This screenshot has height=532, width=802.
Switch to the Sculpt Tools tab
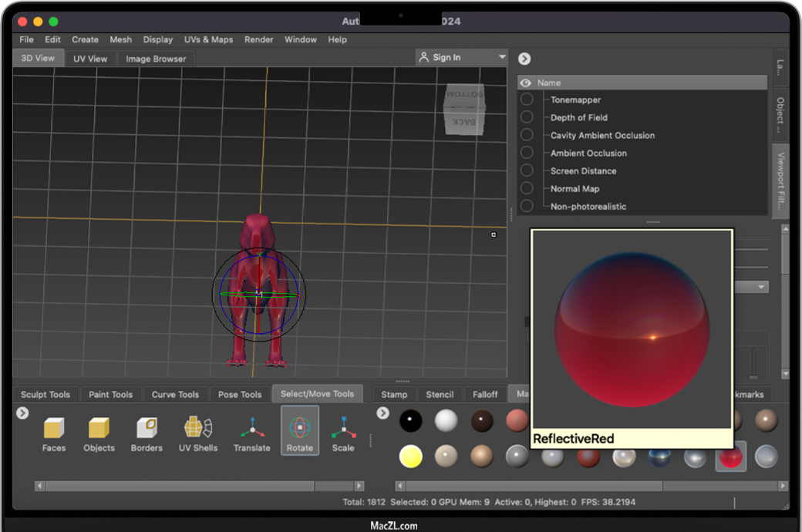pyautogui.click(x=45, y=394)
